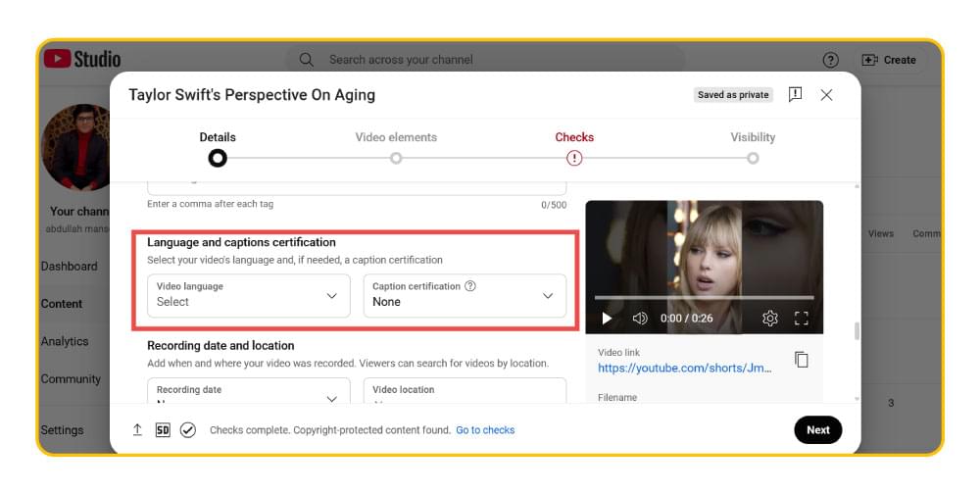Open Settings in the sidebar
This screenshot has width=980, height=494.
tap(62, 430)
